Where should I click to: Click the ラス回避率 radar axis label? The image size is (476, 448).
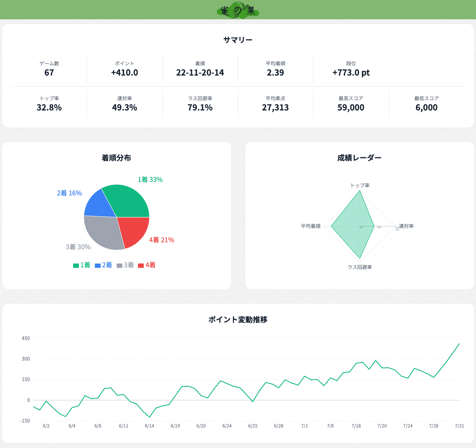360,267
